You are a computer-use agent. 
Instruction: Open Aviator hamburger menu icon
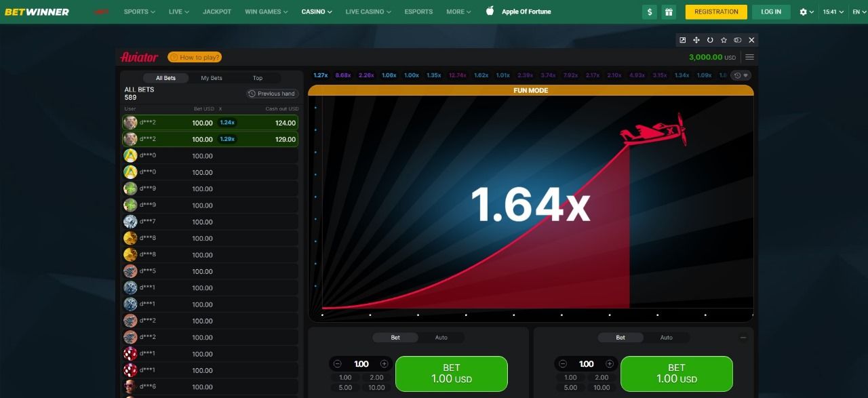point(749,58)
